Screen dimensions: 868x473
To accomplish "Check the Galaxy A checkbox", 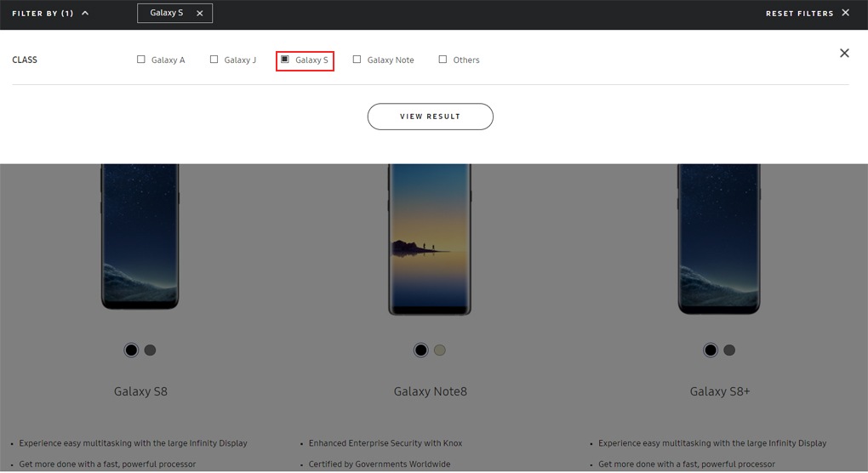I will (141, 60).
